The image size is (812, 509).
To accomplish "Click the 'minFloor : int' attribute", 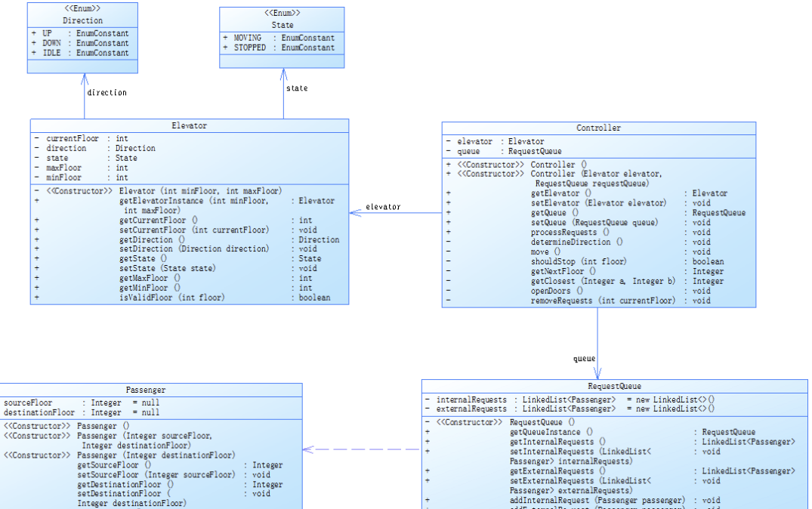I will pyautogui.click(x=82, y=177).
